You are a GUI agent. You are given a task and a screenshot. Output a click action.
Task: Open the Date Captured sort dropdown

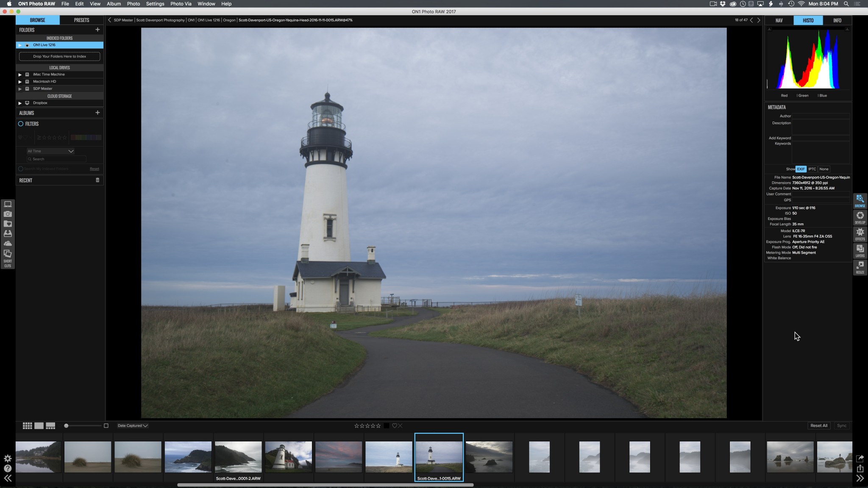(x=133, y=426)
